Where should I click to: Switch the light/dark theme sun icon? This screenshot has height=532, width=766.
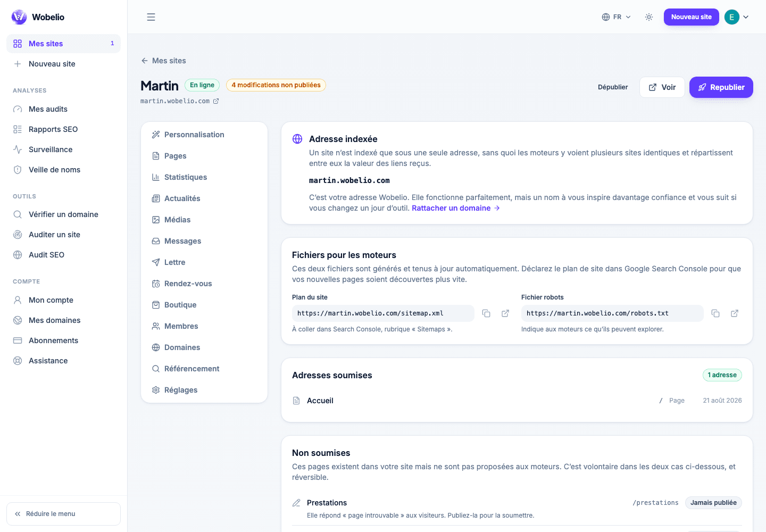(x=649, y=17)
